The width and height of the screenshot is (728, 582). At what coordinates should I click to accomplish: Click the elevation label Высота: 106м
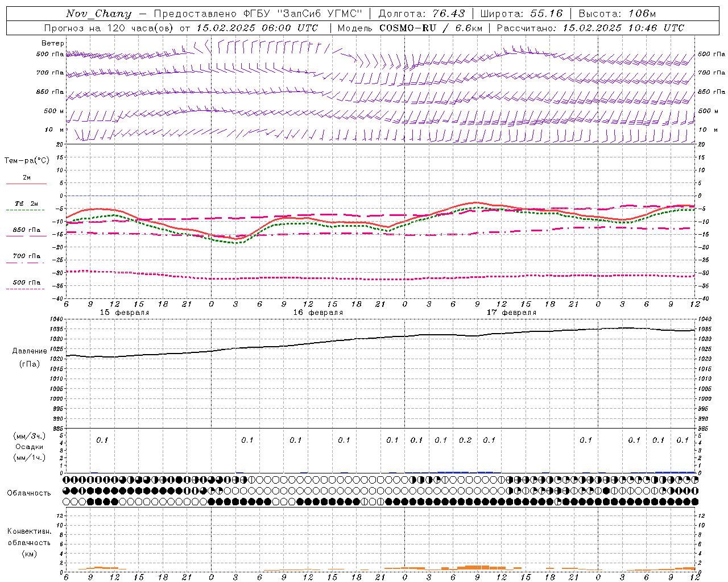click(x=617, y=14)
